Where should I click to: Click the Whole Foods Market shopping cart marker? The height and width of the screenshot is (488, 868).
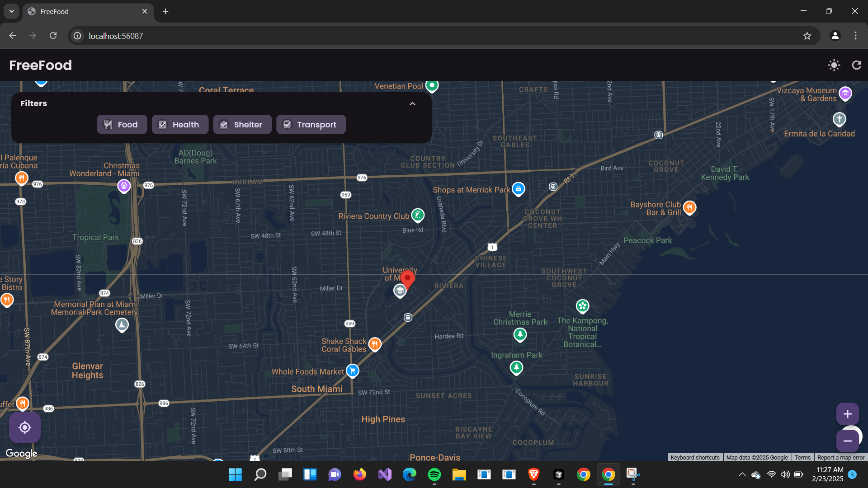[353, 371]
